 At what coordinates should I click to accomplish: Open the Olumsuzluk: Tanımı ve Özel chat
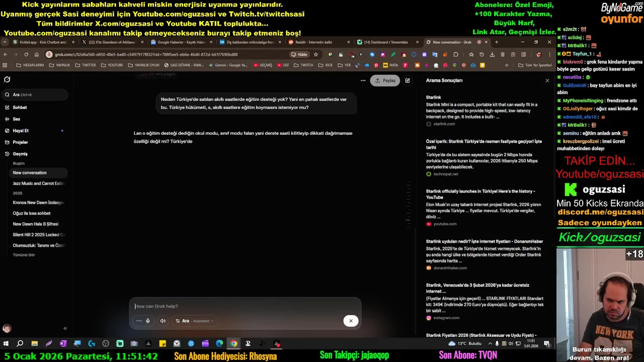[39, 245]
